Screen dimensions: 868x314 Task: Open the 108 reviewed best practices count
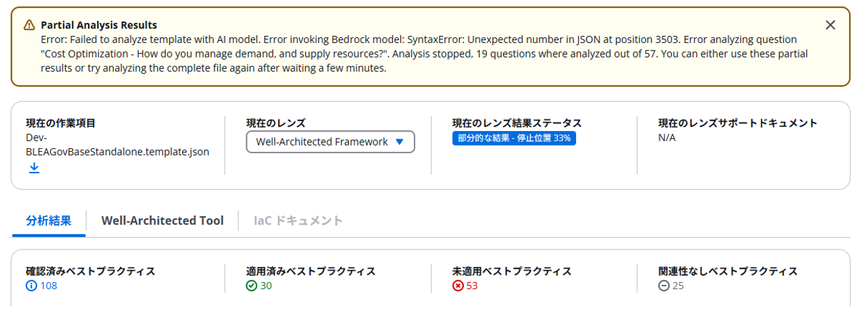tap(49, 286)
